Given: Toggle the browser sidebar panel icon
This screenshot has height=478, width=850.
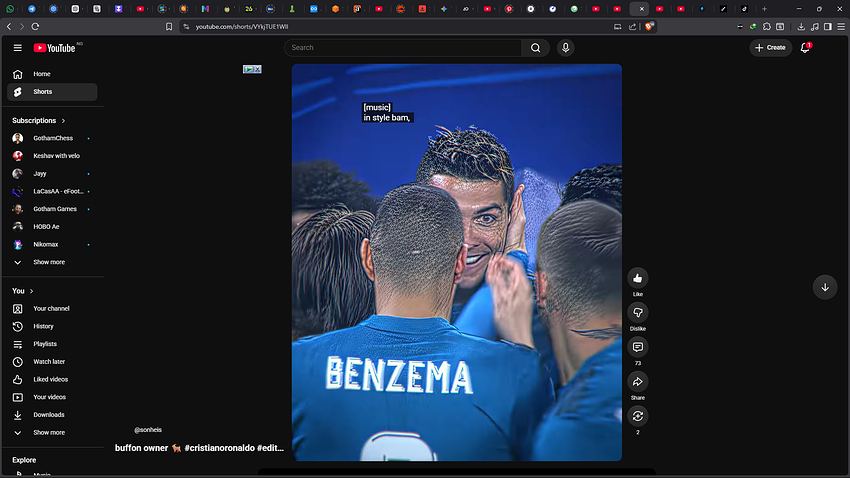Looking at the screenshot, I should [827, 27].
